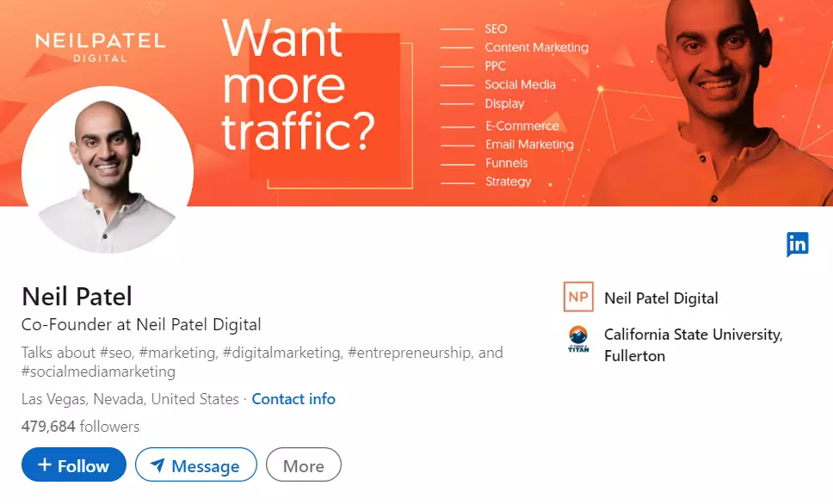Click the blue LinkedIn logo icon
Image resolution: width=833 pixels, height=504 pixels.
coord(797,244)
